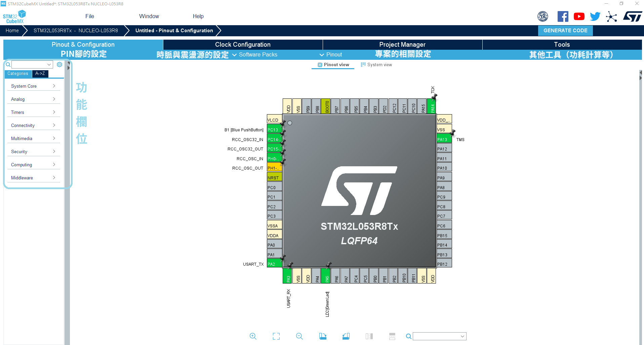Click the fit-to-screen frame icon

pyautogui.click(x=276, y=336)
